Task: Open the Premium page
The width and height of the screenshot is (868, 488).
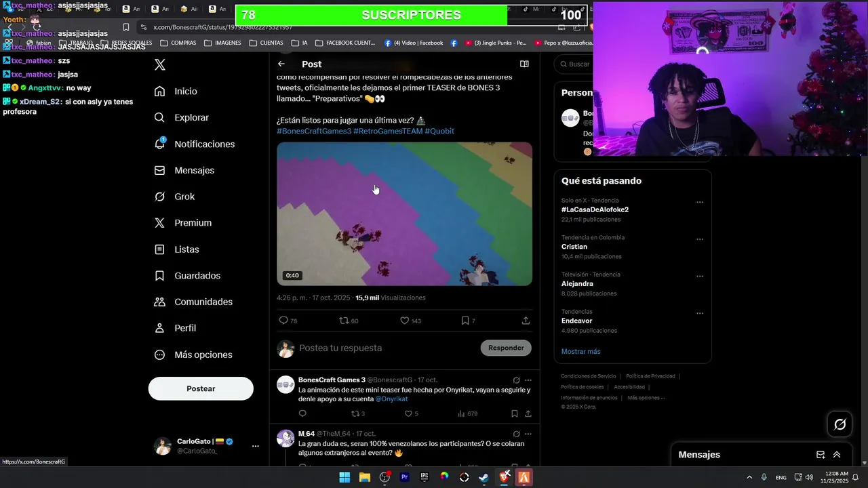Action: click(x=183, y=223)
